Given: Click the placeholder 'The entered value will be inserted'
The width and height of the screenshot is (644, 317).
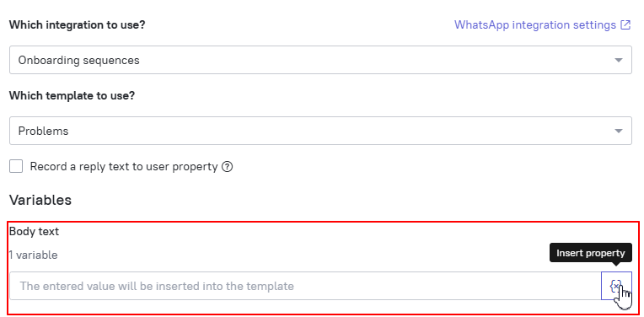Looking at the screenshot, I should point(157,286).
